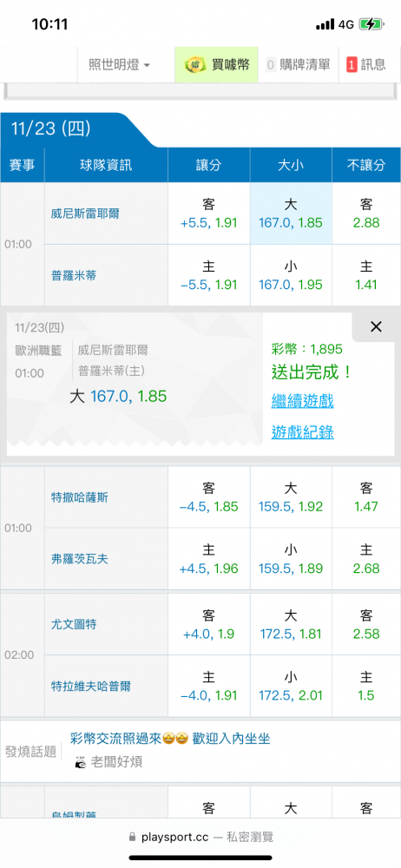Viewport: 401px width, 868px height.
Task: Click the 繼續遊戲 link
Action: [302, 400]
